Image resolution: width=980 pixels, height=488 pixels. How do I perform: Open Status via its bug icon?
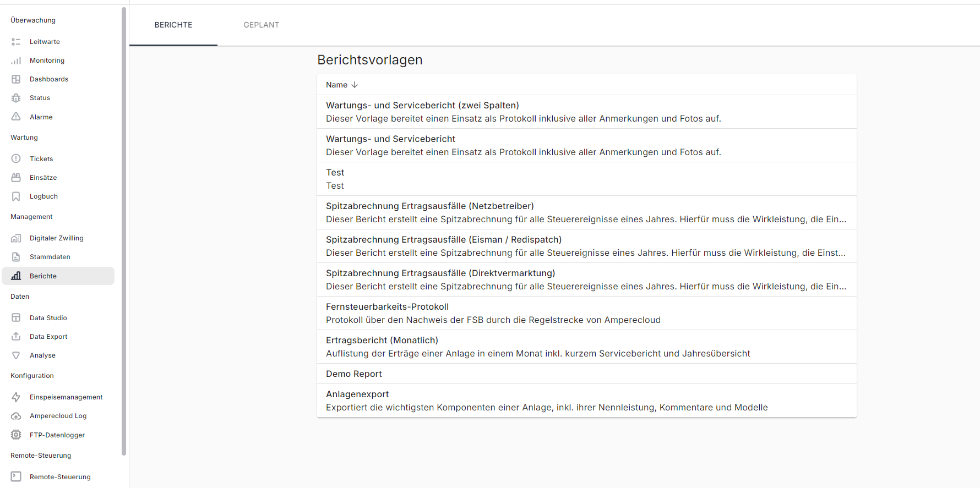click(x=16, y=98)
